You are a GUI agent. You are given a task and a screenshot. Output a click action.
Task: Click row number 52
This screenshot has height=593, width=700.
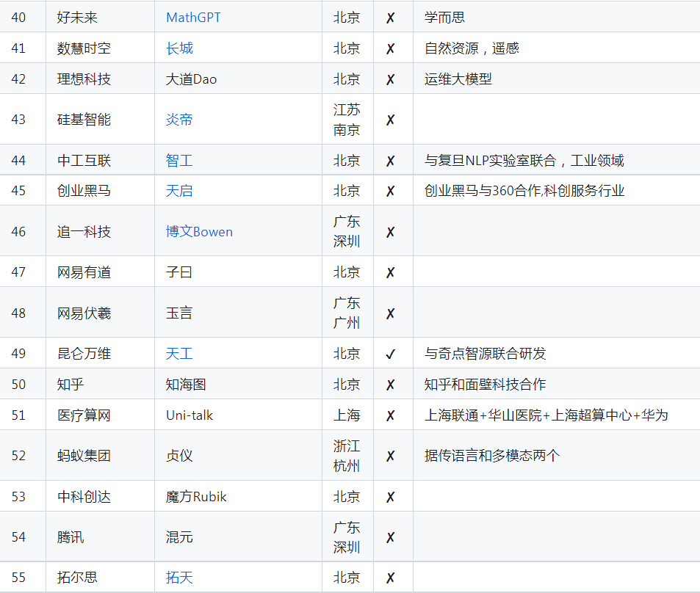[x=18, y=456]
